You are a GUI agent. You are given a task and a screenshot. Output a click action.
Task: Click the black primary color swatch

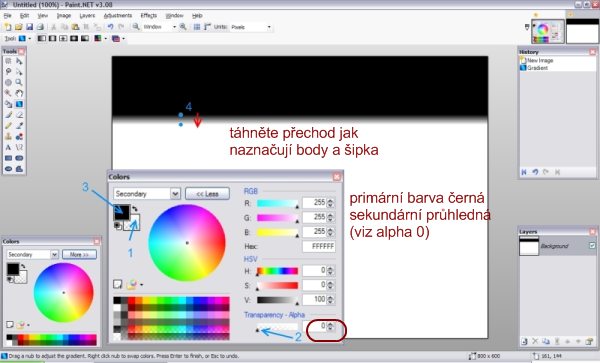pyautogui.click(x=121, y=212)
